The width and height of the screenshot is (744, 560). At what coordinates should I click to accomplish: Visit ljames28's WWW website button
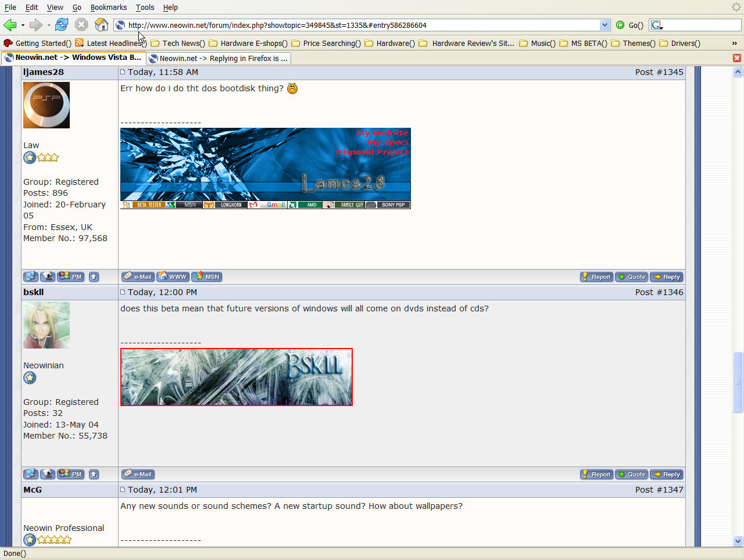(x=173, y=277)
